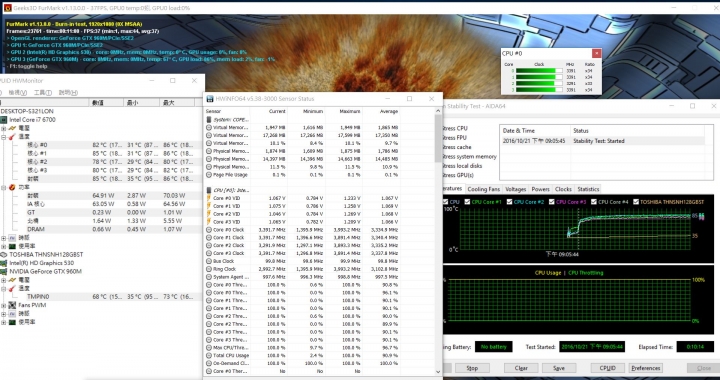Screen dimensions: 720x380
Task: Toggle the Stress FPU option
Action: [x=454, y=138]
